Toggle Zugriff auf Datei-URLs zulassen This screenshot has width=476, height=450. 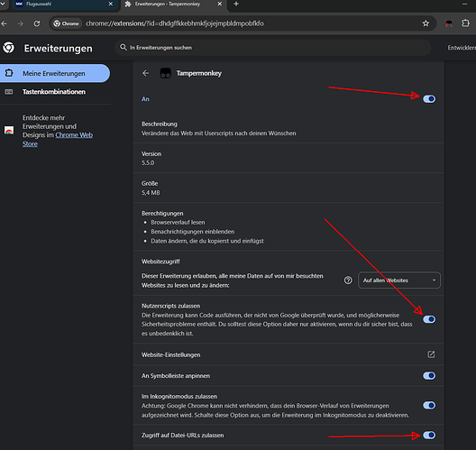pyautogui.click(x=429, y=436)
